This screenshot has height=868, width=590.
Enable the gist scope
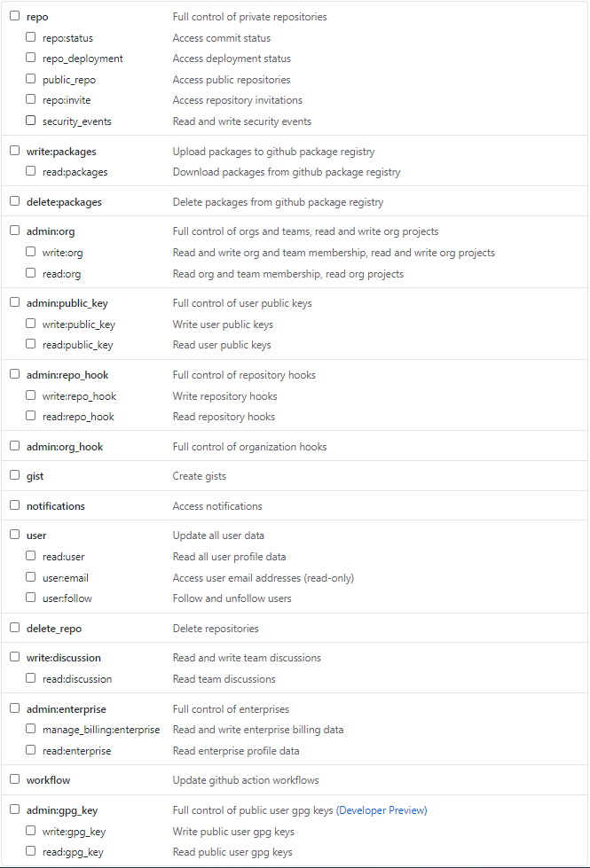(x=14, y=474)
